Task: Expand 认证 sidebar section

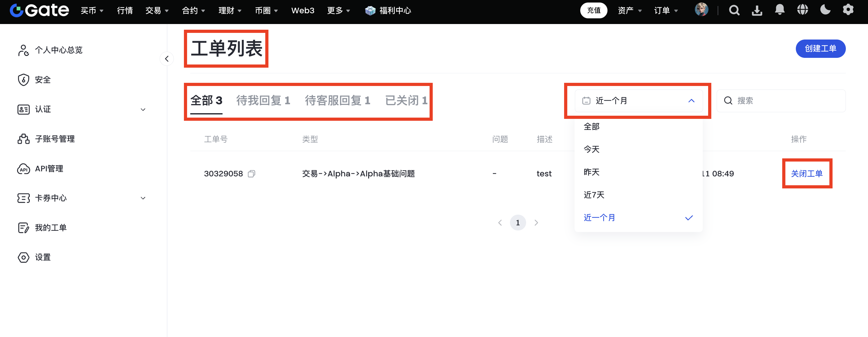Action: point(143,109)
